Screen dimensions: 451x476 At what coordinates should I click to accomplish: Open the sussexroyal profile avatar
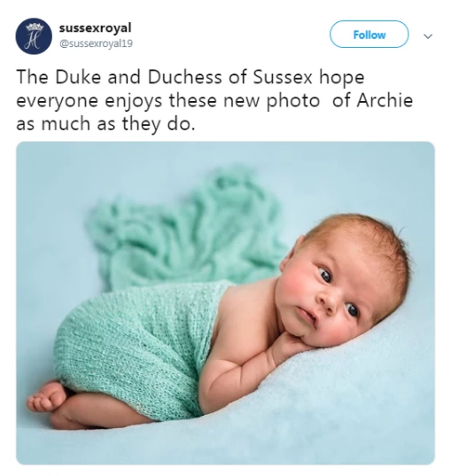pyautogui.click(x=34, y=36)
